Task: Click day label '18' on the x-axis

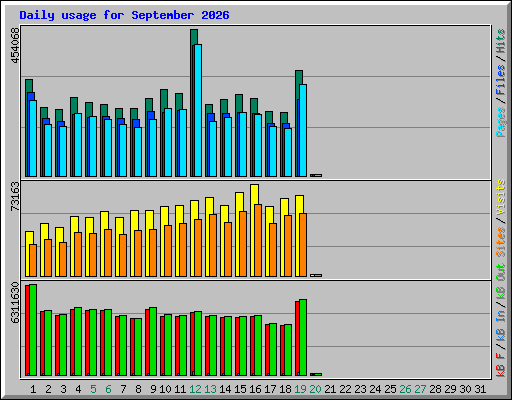Action: click(285, 389)
